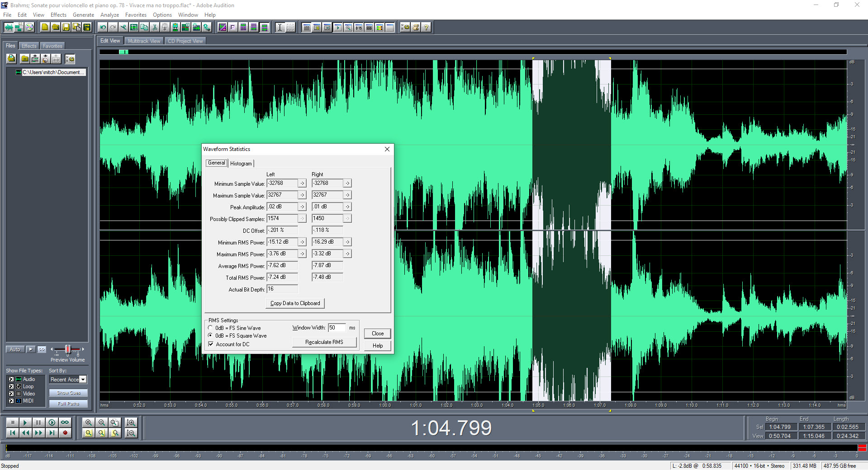Toggle the MIDI file type checkbox

[11, 401]
